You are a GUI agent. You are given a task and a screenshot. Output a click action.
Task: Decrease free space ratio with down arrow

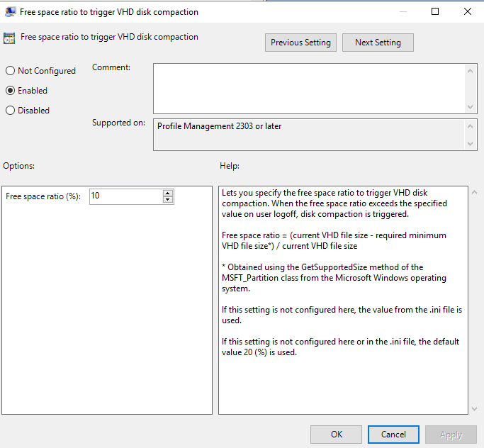coord(168,200)
